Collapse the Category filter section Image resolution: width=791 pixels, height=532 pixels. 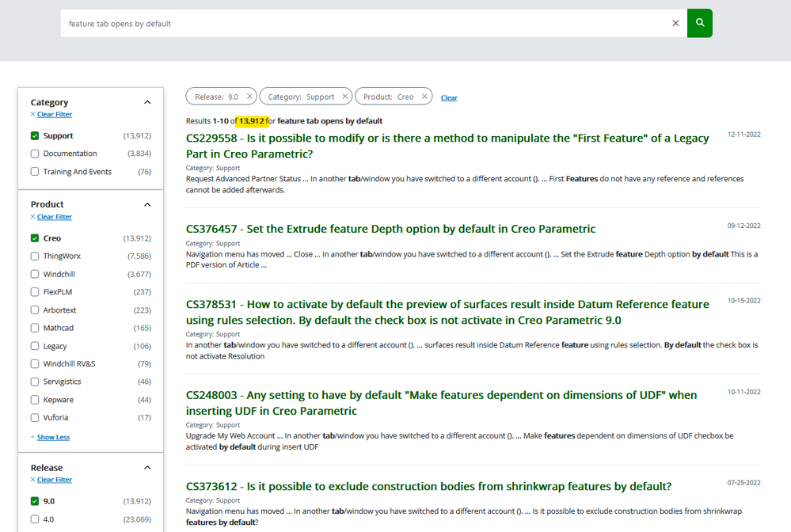(x=147, y=102)
